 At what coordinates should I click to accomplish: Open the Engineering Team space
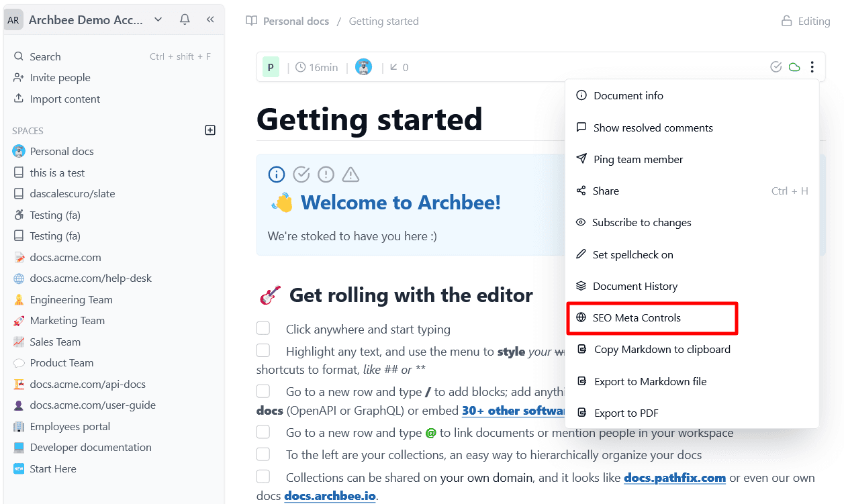coord(71,299)
